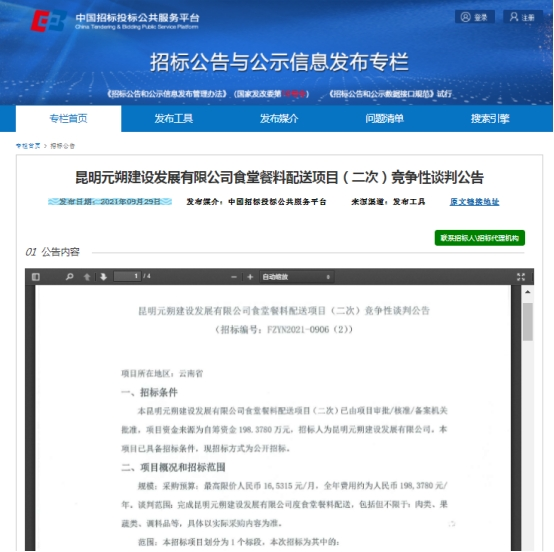Open 招标公告和公示数据接口规范 link in banner
Image resolution: width=554 pixels, height=552 pixels.
click(x=381, y=94)
